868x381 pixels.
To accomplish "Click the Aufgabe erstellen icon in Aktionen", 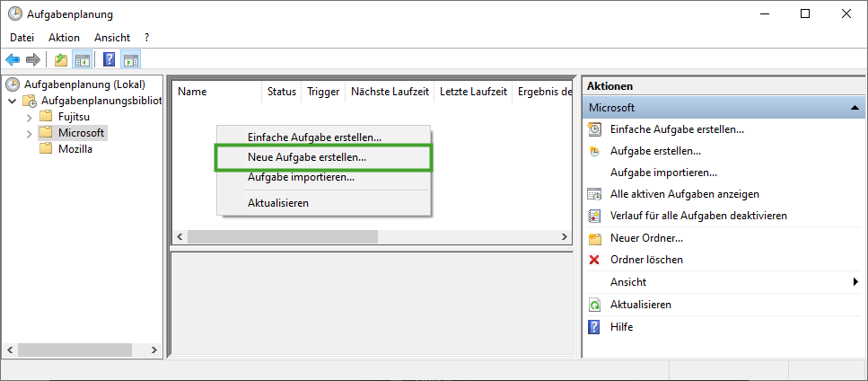I will pyautogui.click(x=594, y=151).
